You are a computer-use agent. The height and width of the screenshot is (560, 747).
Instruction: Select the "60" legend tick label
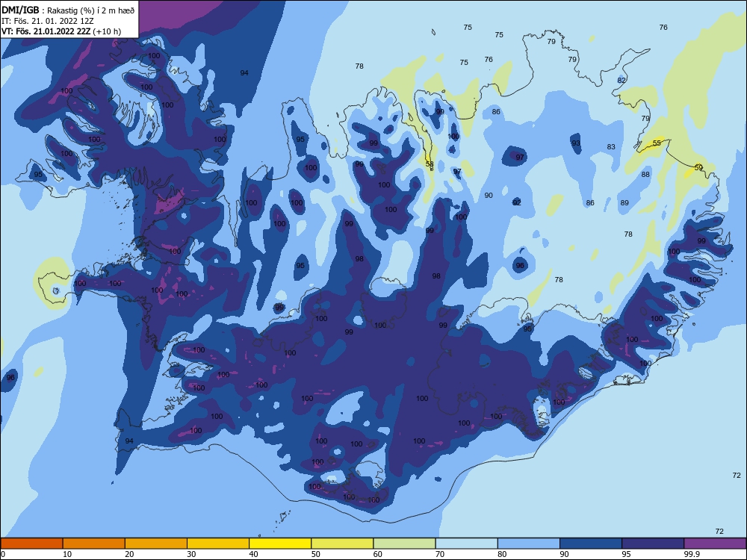[378, 554]
